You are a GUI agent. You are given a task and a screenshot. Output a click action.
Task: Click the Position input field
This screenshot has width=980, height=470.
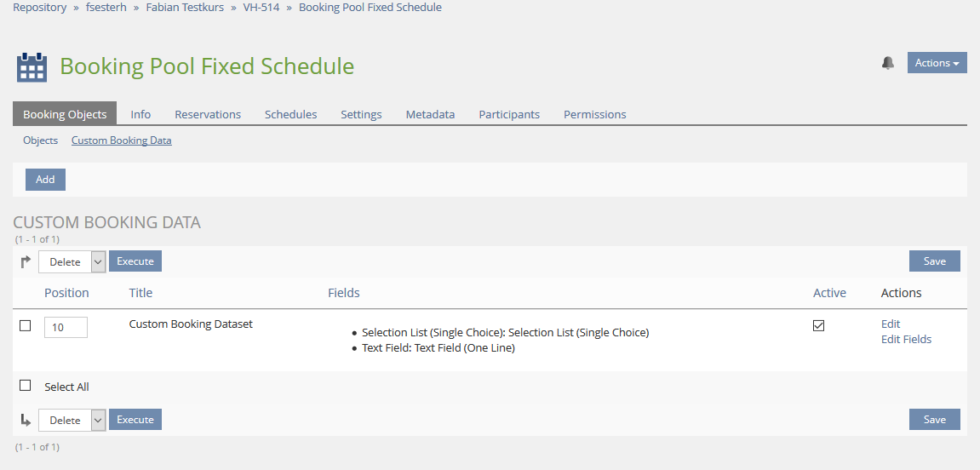tap(66, 327)
